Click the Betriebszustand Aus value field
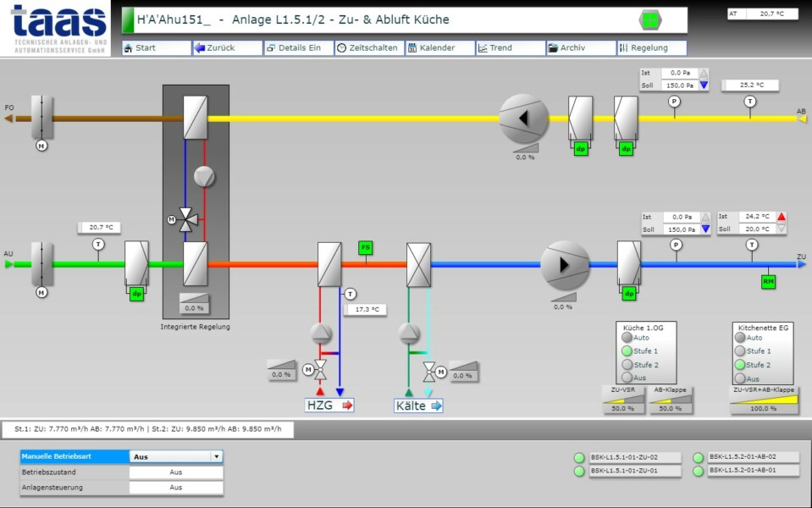The image size is (812, 508). pyautogui.click(x=176, y=472)
